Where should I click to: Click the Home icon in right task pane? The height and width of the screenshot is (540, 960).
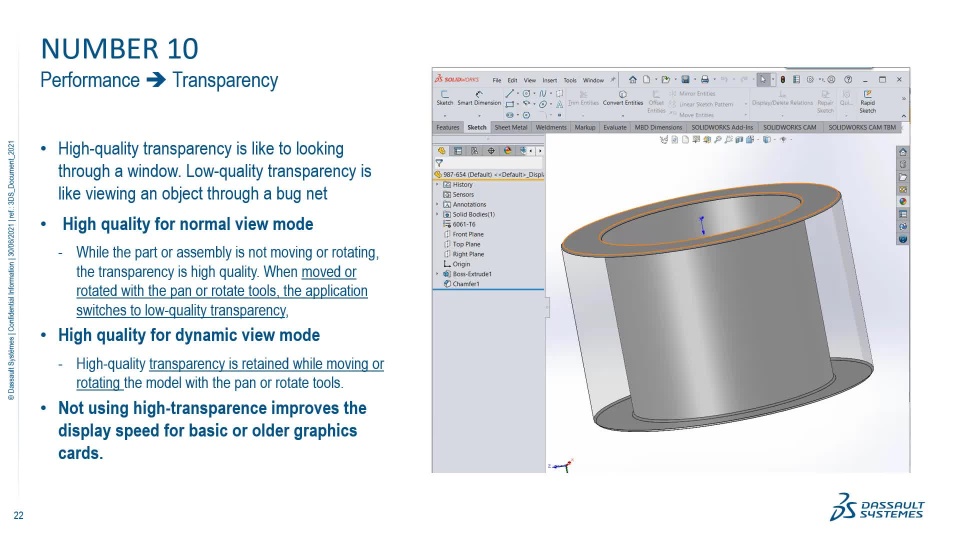click(x=902, y=152)
